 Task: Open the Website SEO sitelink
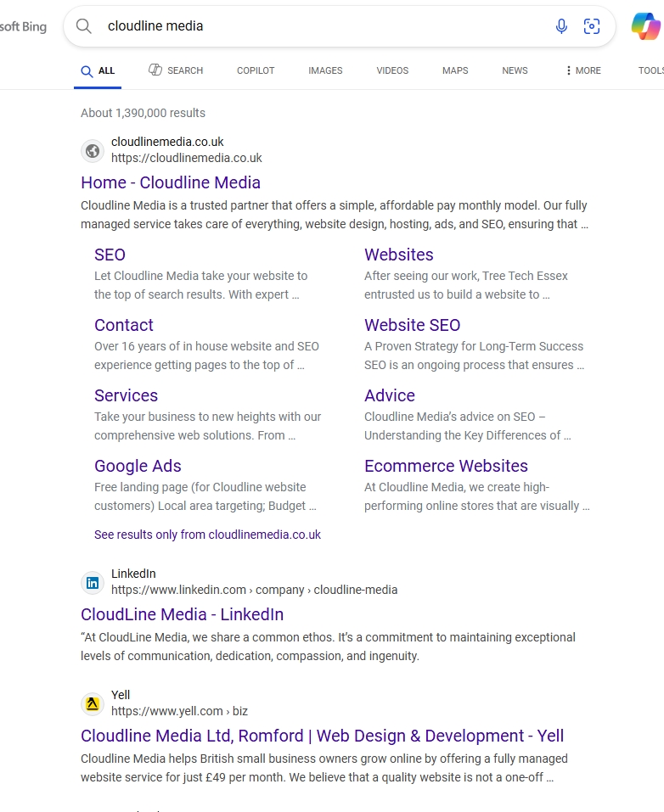point(412,325)
